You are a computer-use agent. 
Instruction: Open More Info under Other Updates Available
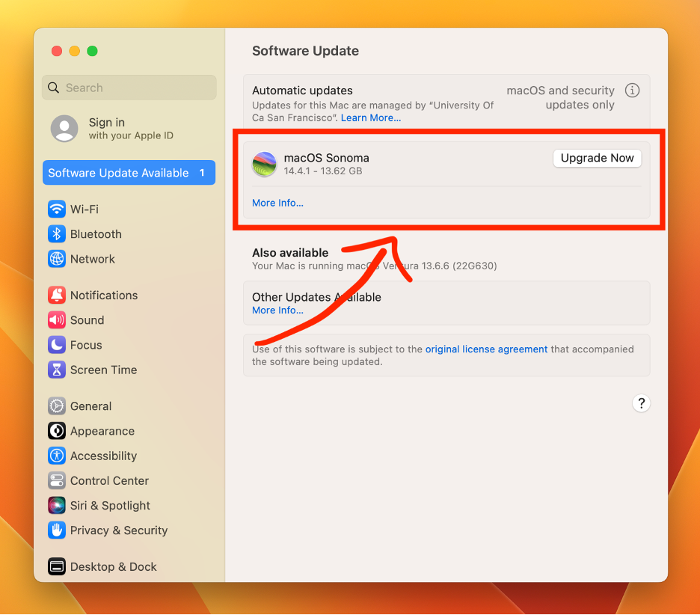click(x=277, y=310)
